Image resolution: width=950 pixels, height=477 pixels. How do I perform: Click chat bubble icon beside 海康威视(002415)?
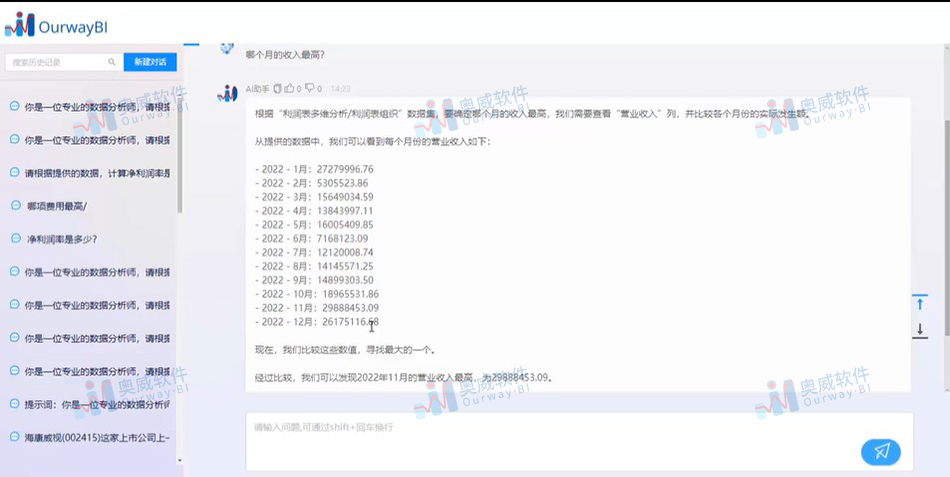click(15, 436)
